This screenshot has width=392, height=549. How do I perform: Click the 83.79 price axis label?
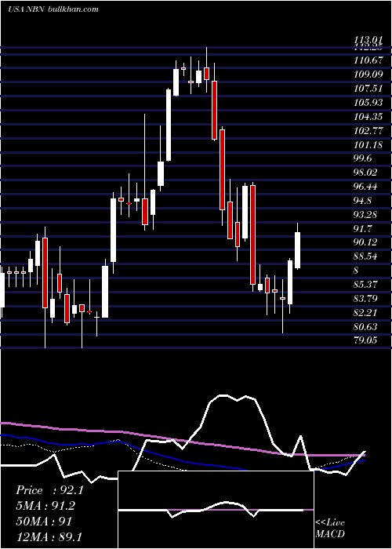365,298
